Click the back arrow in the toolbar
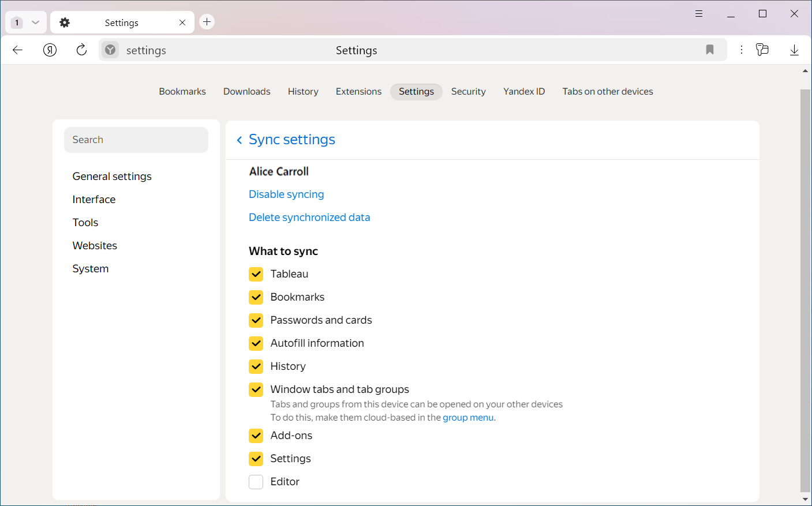Viewport: 812px width, 506px height. [17, 50]
